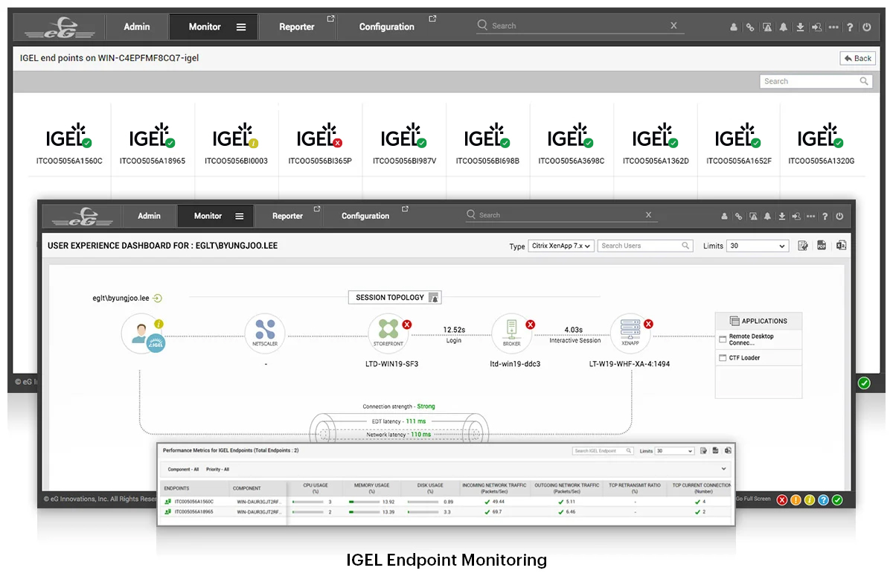893x588 pixels.
Task: Click the Search IGEL Endpoint field
Action: pyautogui.click(x=603, y=451)
